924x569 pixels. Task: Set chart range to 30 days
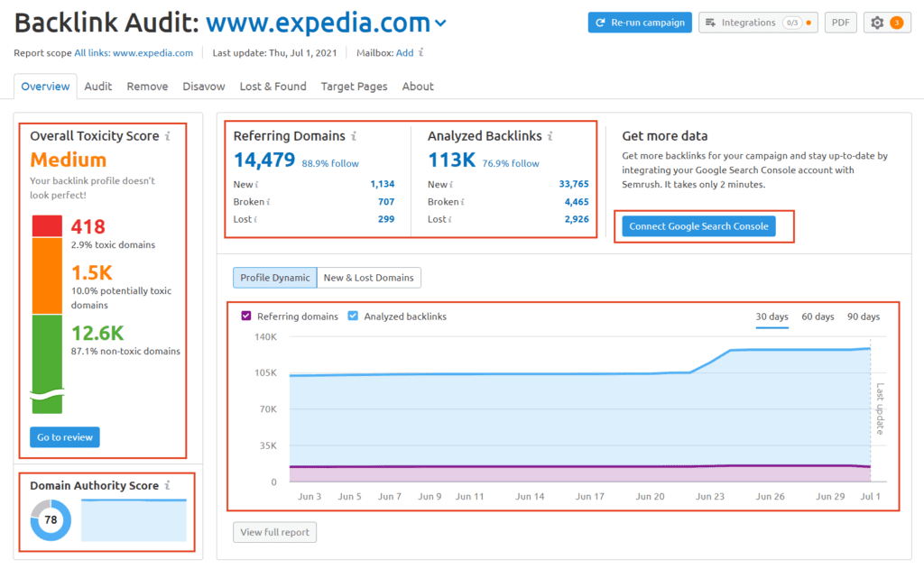click(x=772, y=317)
